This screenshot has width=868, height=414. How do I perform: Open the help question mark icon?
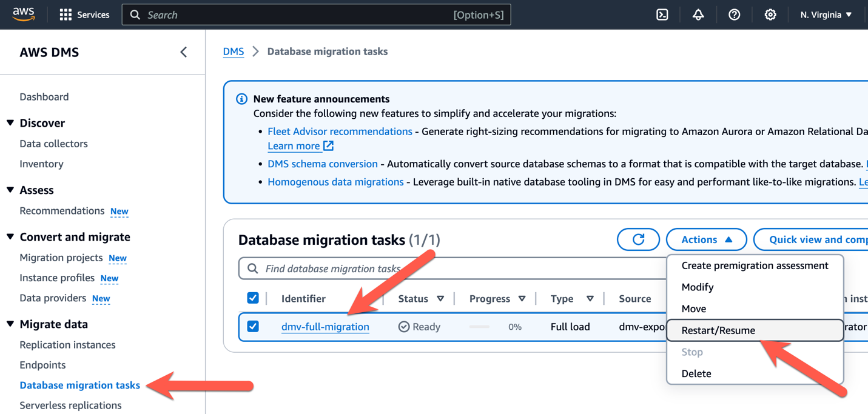(734, 15)
